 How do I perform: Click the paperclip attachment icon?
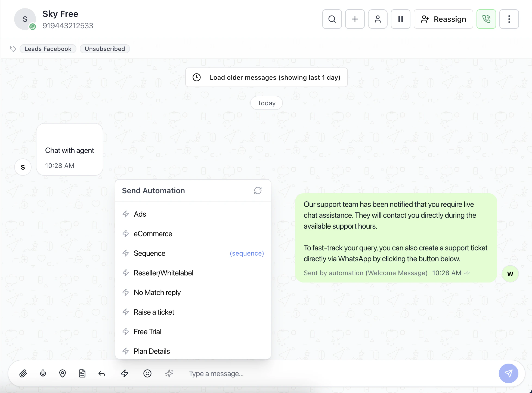pyautogui.click(x=23, y=373)
